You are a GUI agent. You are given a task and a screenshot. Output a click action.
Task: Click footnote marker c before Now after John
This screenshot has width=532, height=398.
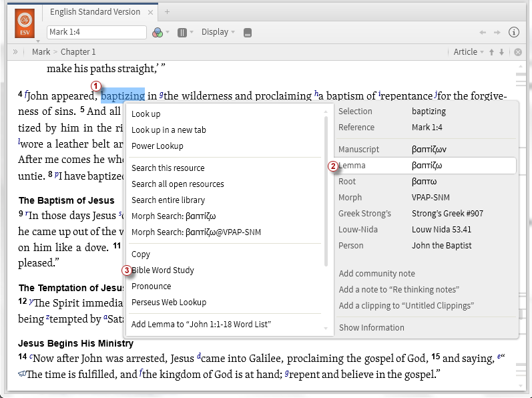click(x=31, y=357)
